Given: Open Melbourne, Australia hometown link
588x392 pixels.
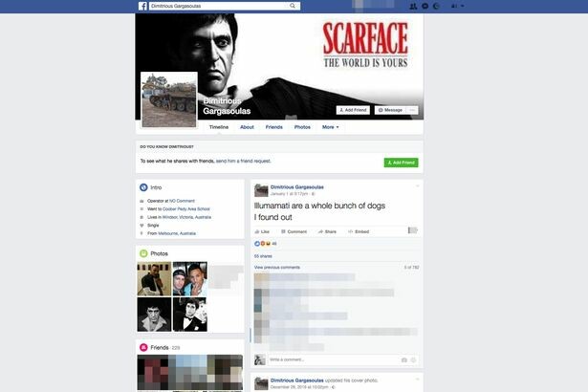Looking at the screenshot, I should click(177, 233).
